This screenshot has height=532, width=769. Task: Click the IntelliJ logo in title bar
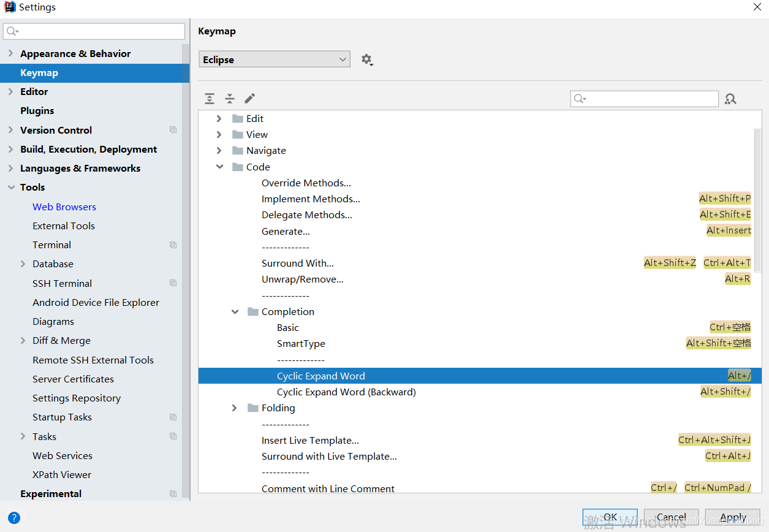tap(10, 7)
